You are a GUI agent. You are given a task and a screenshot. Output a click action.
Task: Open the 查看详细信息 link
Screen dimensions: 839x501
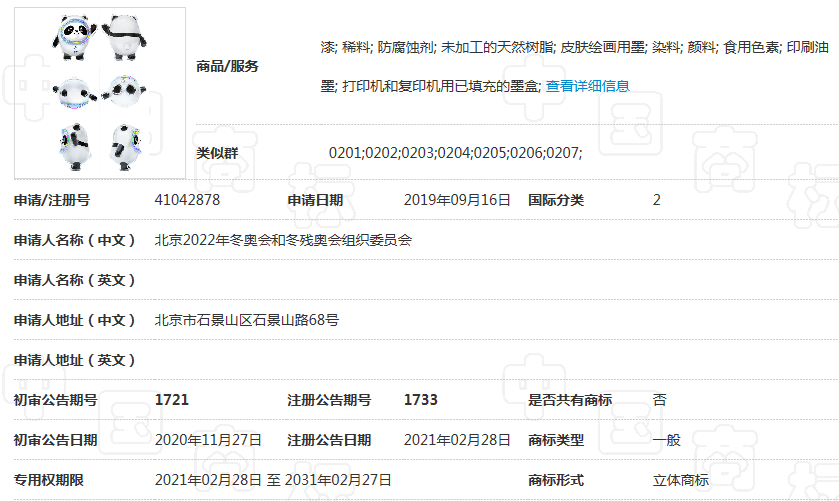(x=587, y=86)
